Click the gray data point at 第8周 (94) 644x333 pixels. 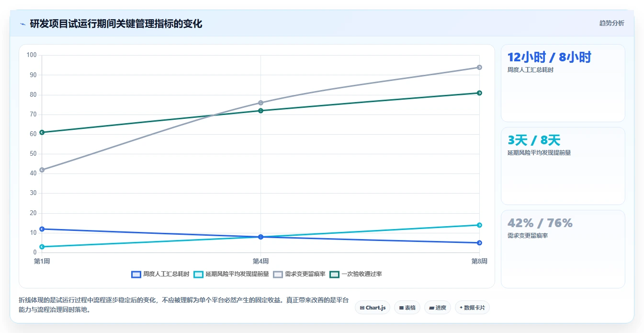pyautogui.click(x=479, y=67)
